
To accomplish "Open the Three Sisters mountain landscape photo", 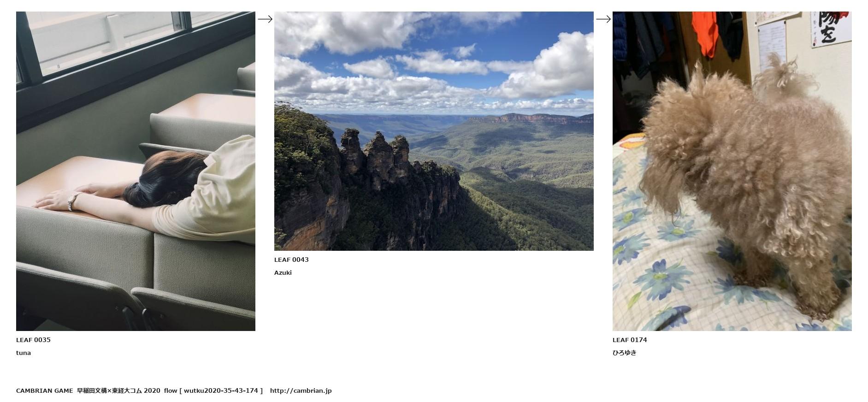I will [434, 131].
